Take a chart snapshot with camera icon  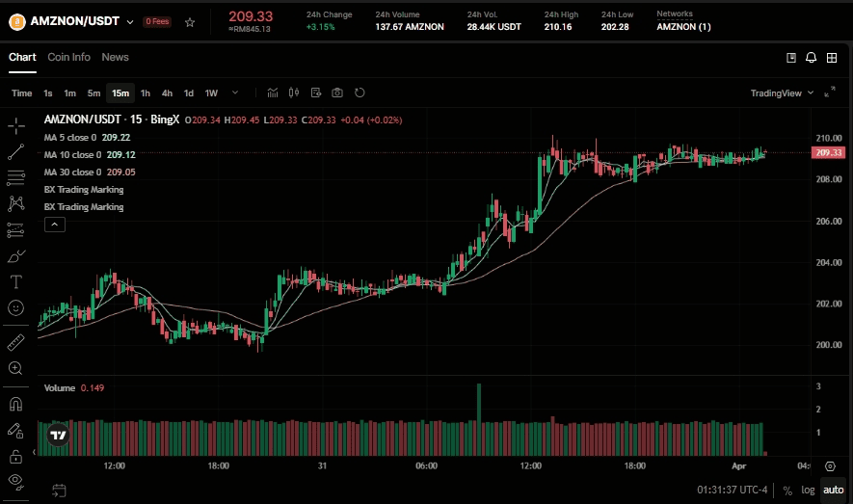[337, 93]
